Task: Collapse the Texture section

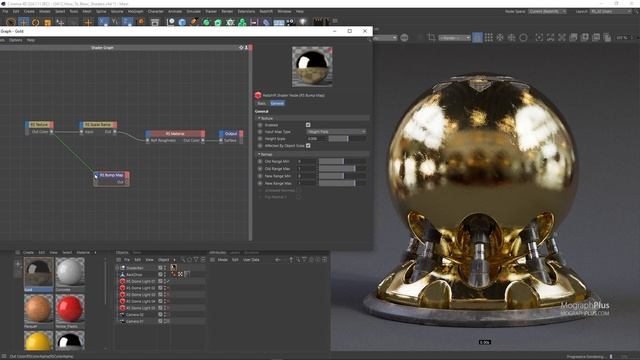Action: (259, 118)
